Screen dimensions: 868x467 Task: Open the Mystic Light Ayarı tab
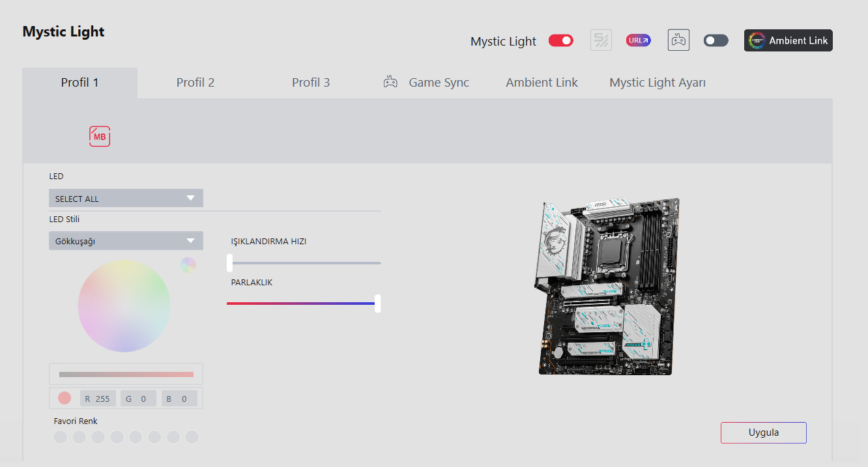coord(658,83)
